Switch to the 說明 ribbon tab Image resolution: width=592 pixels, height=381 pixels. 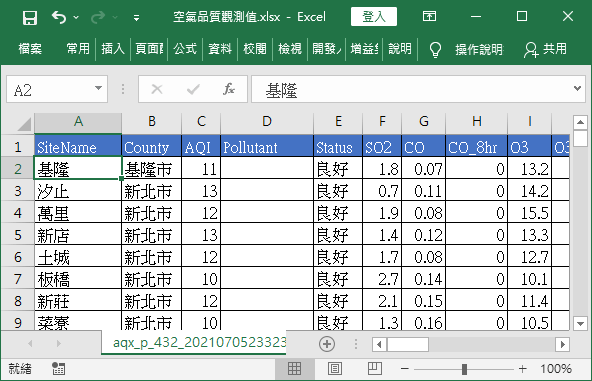pyautogui.click(x=400, y=49)
